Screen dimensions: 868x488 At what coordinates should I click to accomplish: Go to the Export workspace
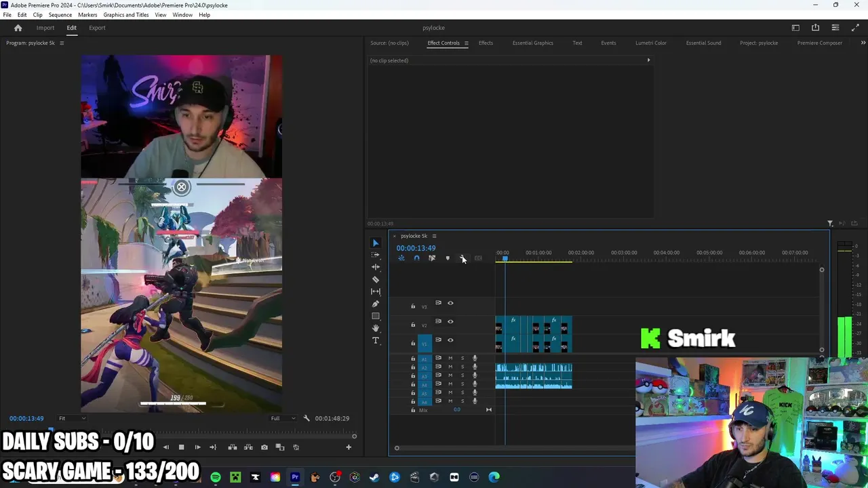[x=97, y=28]
